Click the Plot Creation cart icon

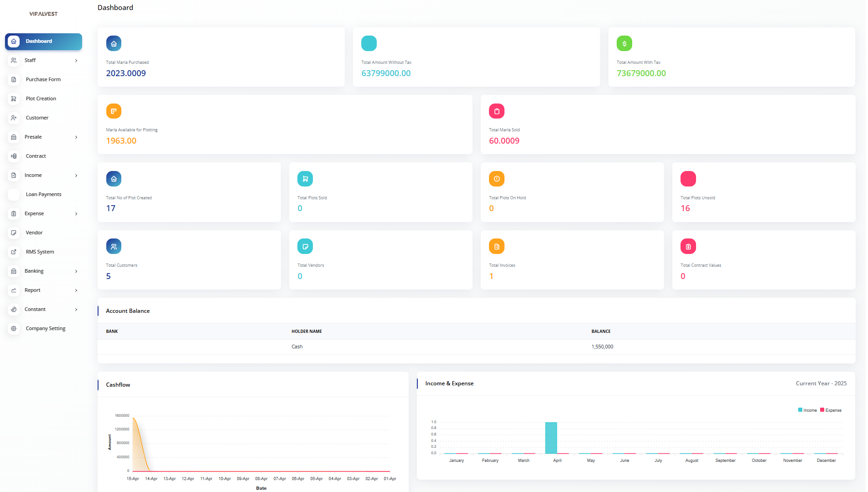pyautogui.click(x=14, y=98)
